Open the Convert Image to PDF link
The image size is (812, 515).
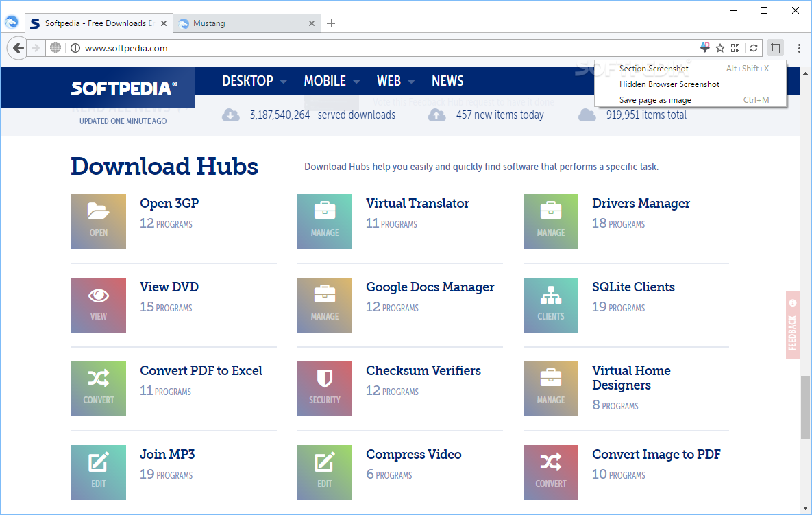pyautogui.click(x=656, y=455)
